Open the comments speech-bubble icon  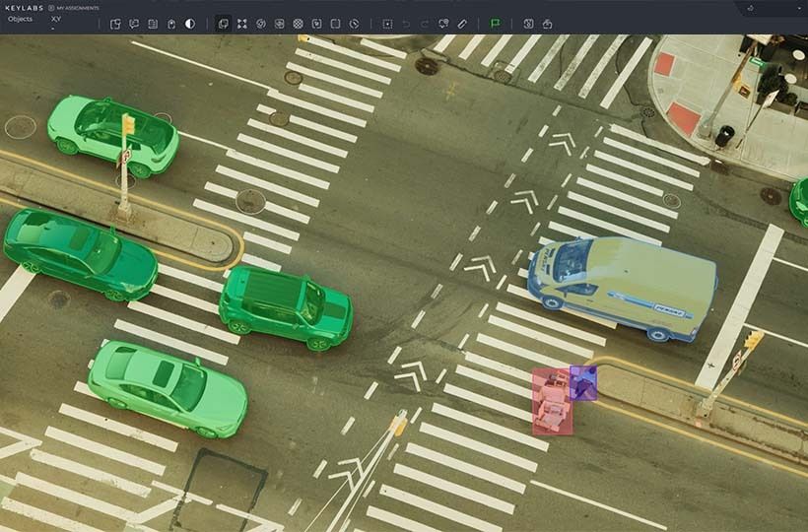click(134, 24)
